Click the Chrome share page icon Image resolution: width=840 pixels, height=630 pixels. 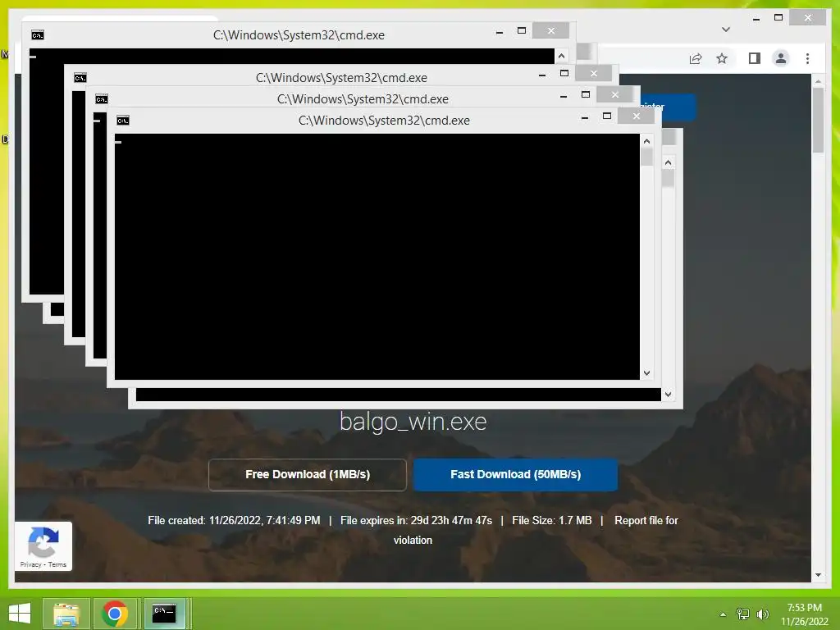pos(696,58)
